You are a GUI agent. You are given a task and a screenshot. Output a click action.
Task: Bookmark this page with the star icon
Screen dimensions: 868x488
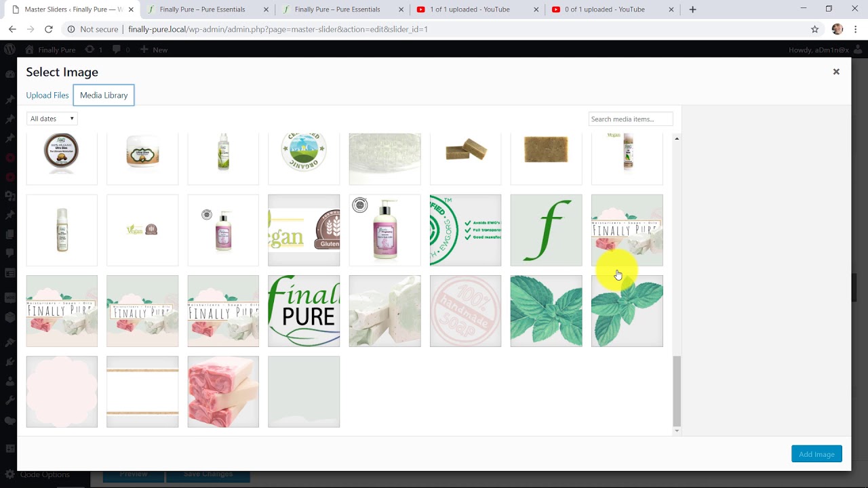815,29
